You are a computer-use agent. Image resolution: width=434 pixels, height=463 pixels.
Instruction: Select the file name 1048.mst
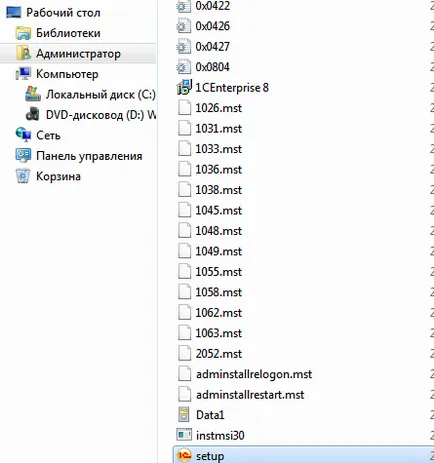click(x=219, y=231)
